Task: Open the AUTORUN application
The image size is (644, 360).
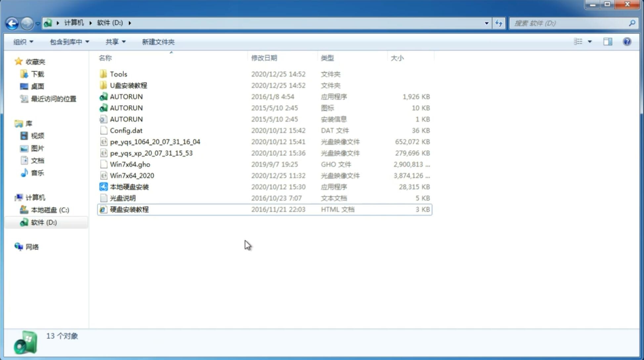Action: [x=126, y=96]
